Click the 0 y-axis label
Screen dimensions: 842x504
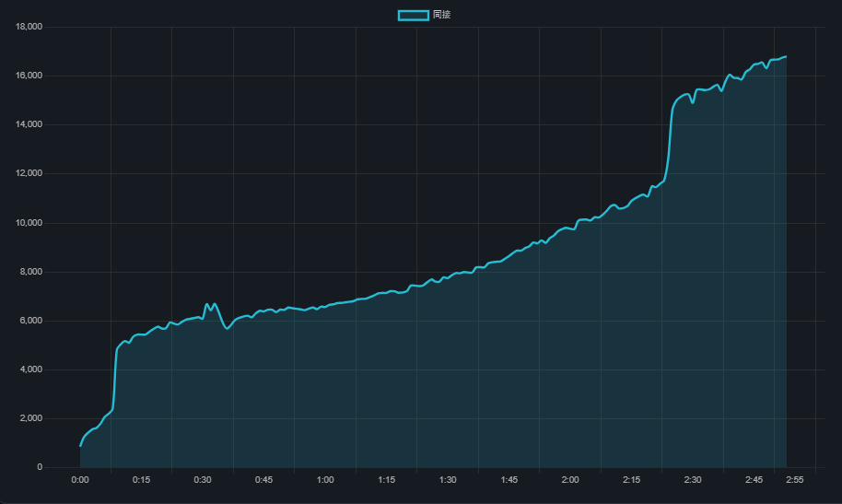(x=40, y=467)
